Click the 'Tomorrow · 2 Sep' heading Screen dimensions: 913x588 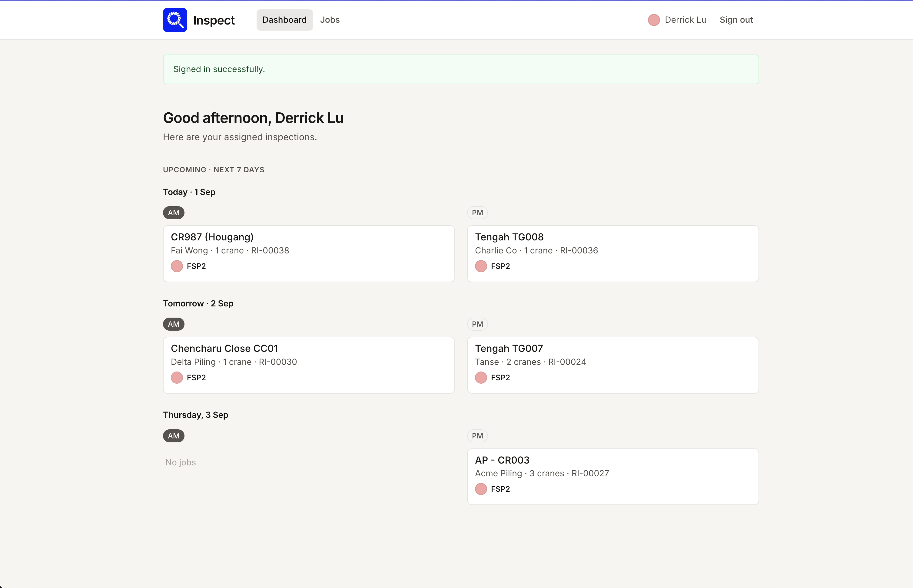[x=198, y=304]
